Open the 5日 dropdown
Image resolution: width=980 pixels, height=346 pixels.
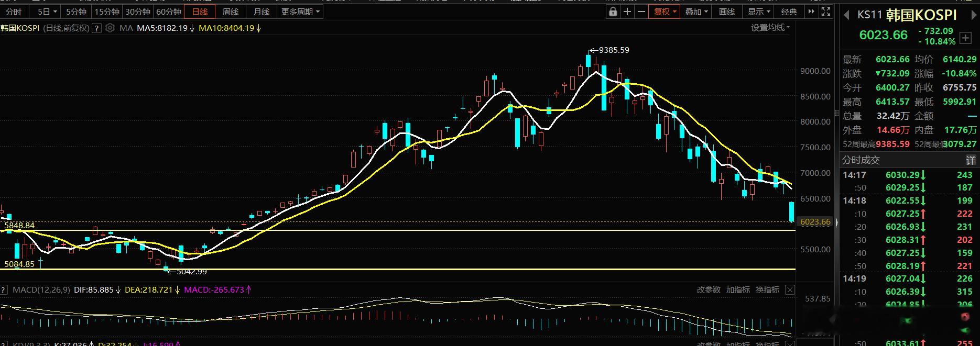click(47, 12)
